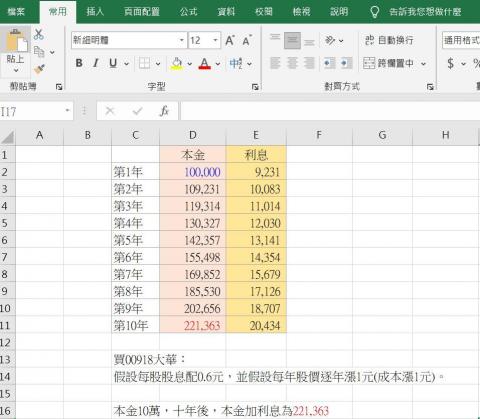The height and width of the screenshot is (419, 480).
Task: Expand the borders dropdown arrow
Action: (158, 63)
